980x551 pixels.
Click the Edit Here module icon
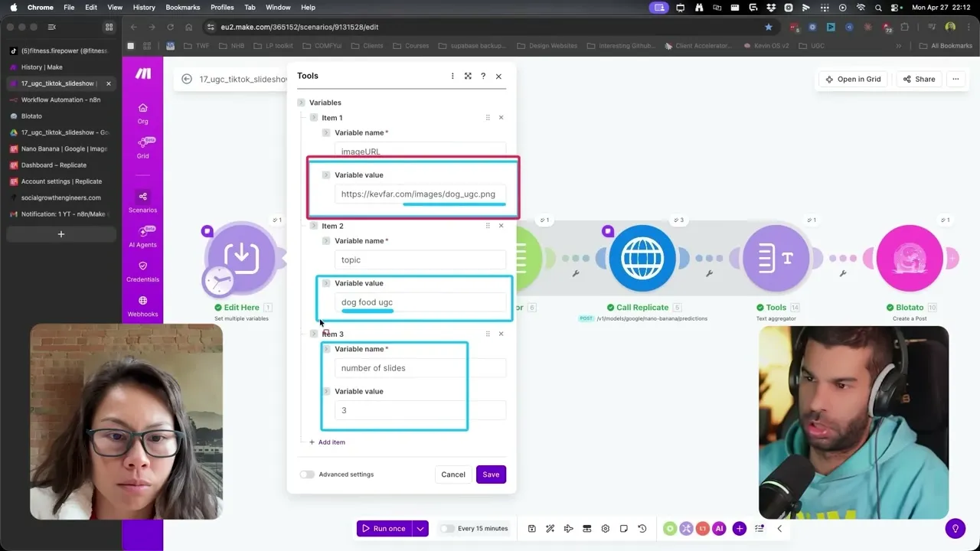click(x=240, y=258)
